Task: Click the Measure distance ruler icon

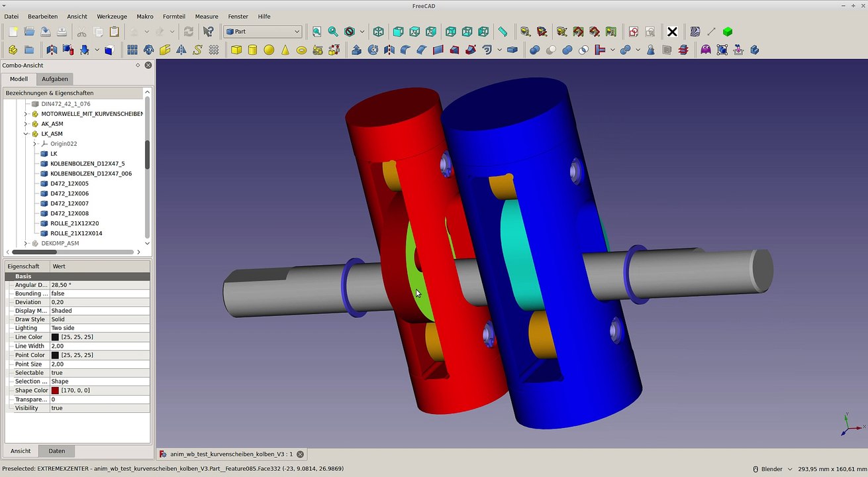Action: 503,32
